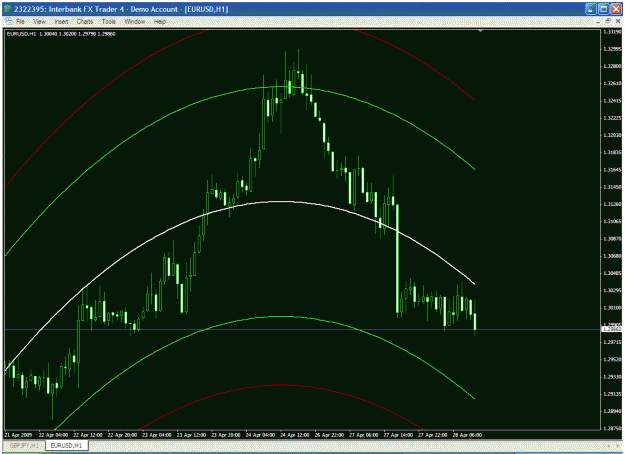The image size is (625, 454).
Task: Open the Help menu
Action: [x=160, y=22]
